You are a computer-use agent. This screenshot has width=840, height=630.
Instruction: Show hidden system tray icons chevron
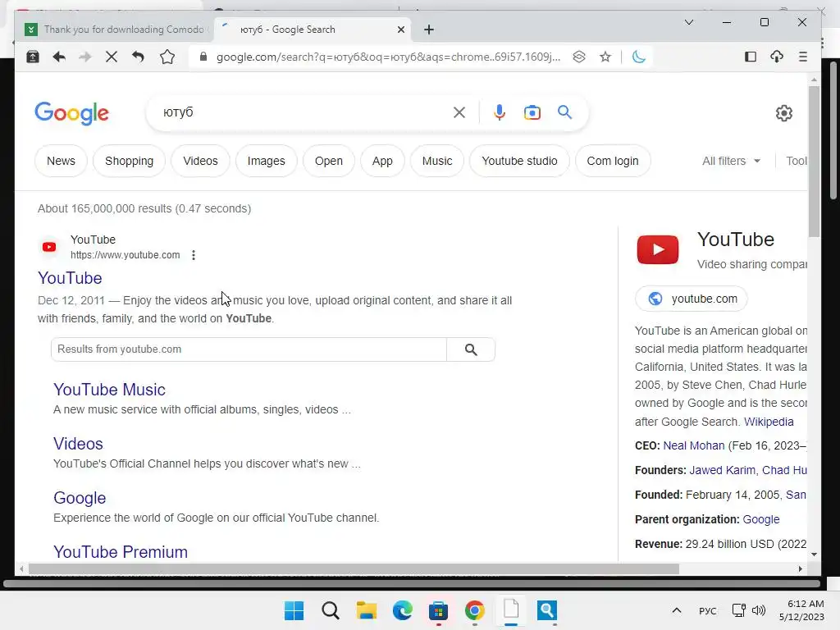click(x=677, y=610)
